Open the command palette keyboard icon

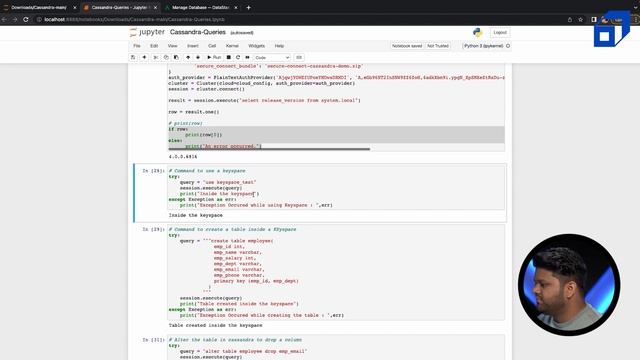[299, 58]
